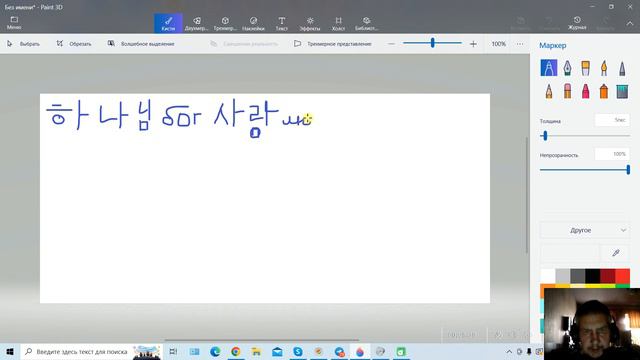Image resolution: width=640 pixels, height=360 pixels.
Task: Open the Mail app from the taskbar
Action: pos(277,351)
